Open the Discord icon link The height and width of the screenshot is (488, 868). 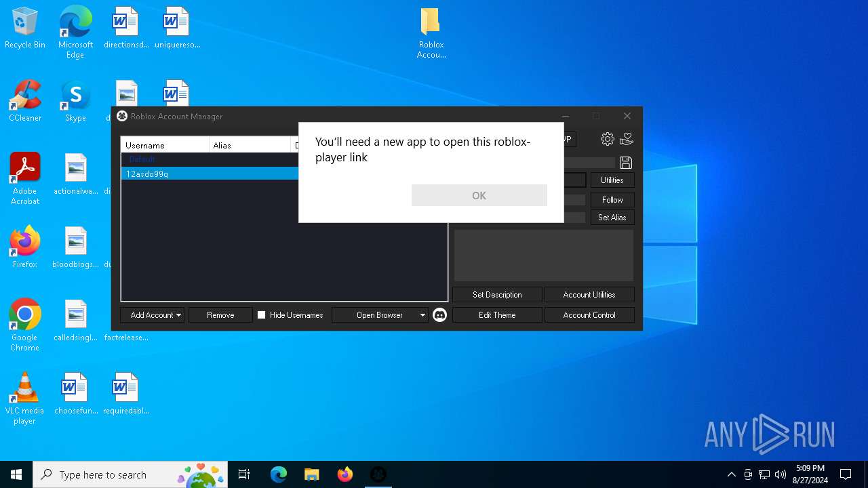(x=439, y=315)
